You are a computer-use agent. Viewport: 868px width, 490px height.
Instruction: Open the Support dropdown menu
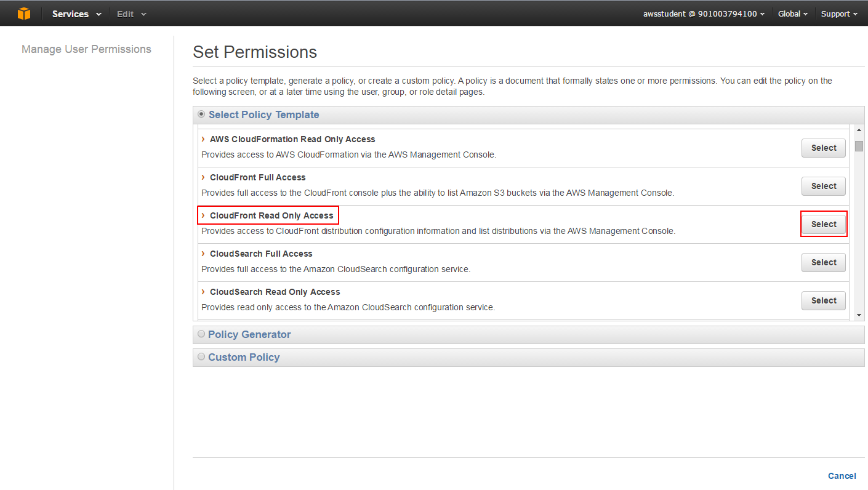(839, 14)
